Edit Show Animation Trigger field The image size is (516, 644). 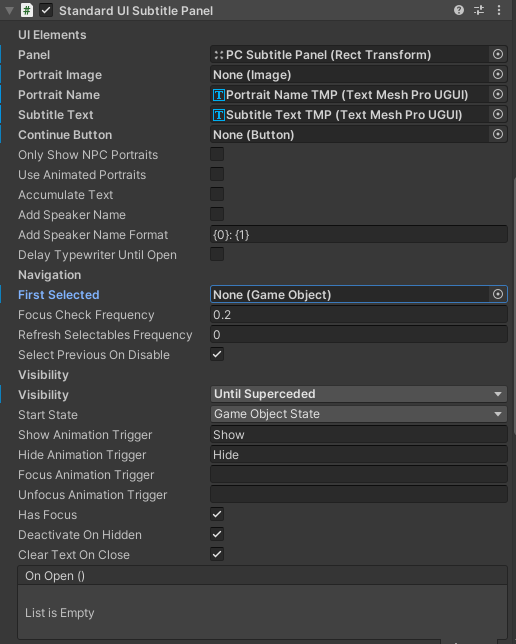pos(359,435)
